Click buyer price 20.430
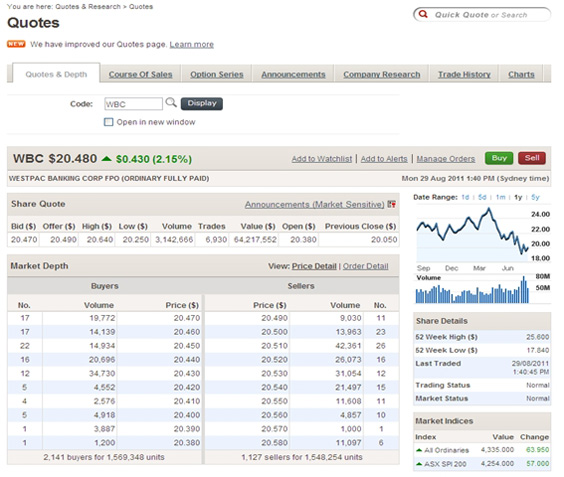The width and height of the screenshot is (564, 477). (x=187, y=373)
